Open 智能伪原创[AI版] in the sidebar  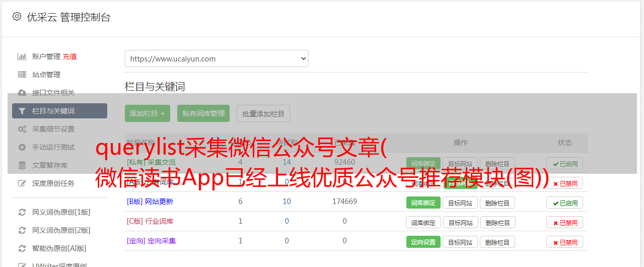pyautogui.click(x=59, y=248)
